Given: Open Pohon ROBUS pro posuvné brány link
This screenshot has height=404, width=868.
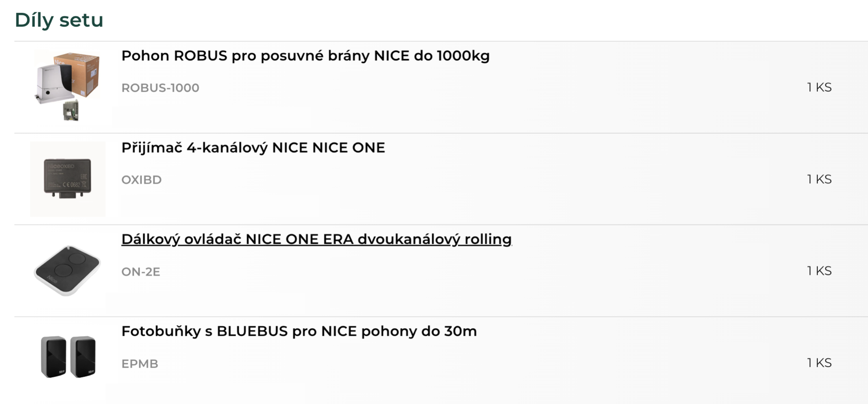Looking at the screenshot, I should [x=305, y=56].
